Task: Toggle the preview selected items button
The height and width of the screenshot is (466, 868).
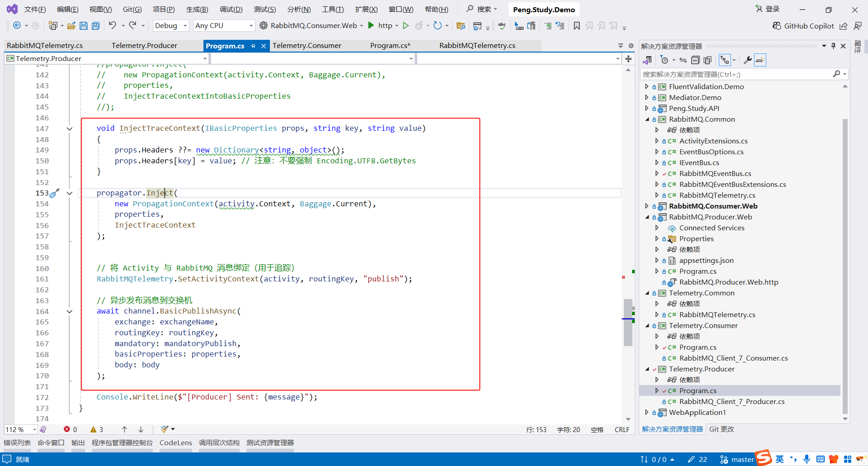Action: [x=760, y=60]
